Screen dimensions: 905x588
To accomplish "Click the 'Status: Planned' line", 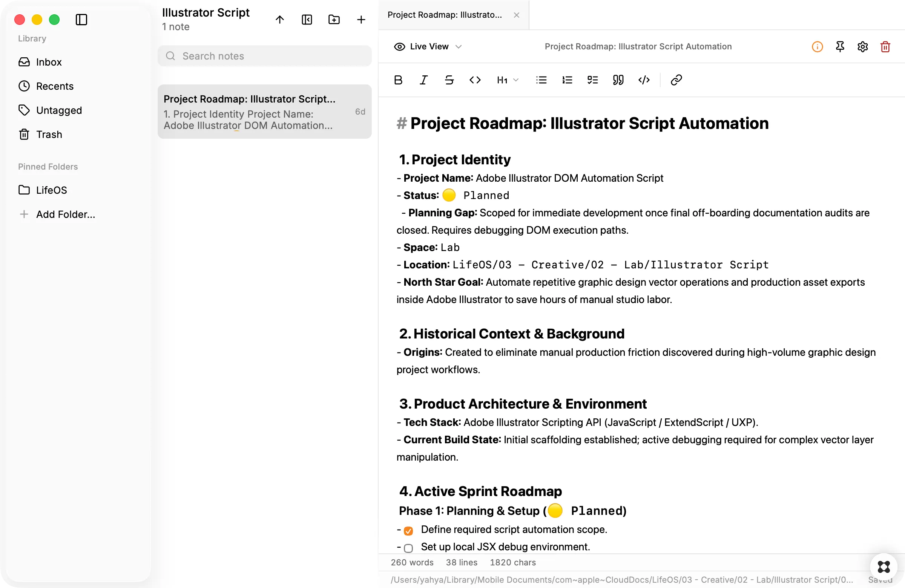I will tap(453, 195).
